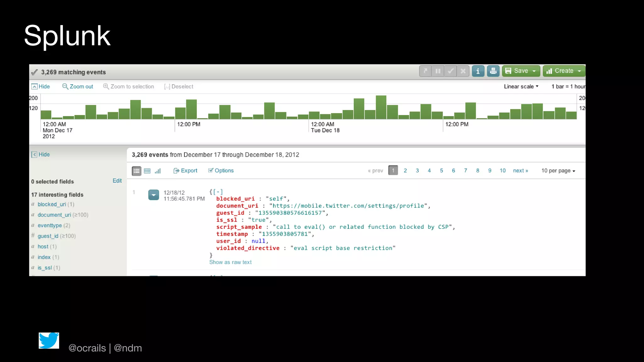This screenshot has height=362, width=644.
Task: Go to results page 6
Action: (453, 171)
